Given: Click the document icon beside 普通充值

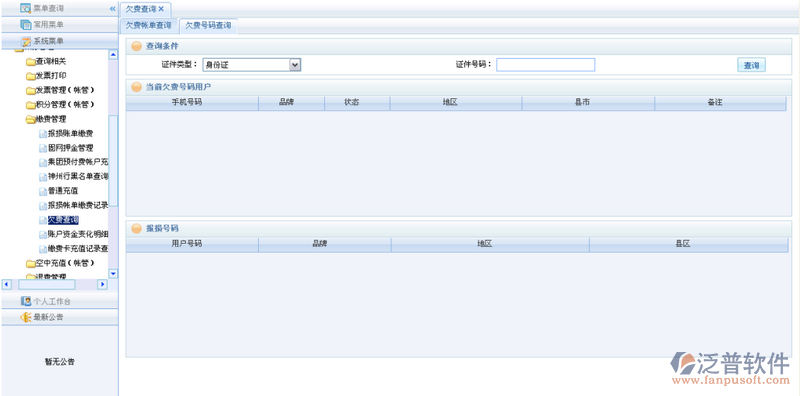Looking at the screenshot, I should click(x=43, y=191).
